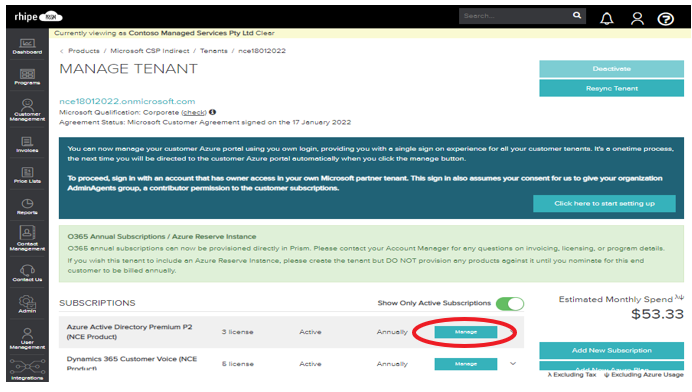
Task: Click the nce18012022 breadcrumb
Action: pos(262,51)
